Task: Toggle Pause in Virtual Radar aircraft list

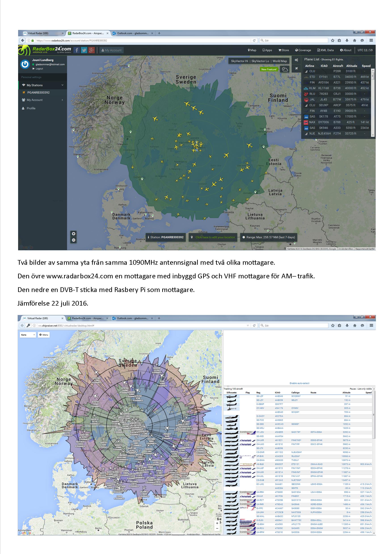Action: (352, 389)
